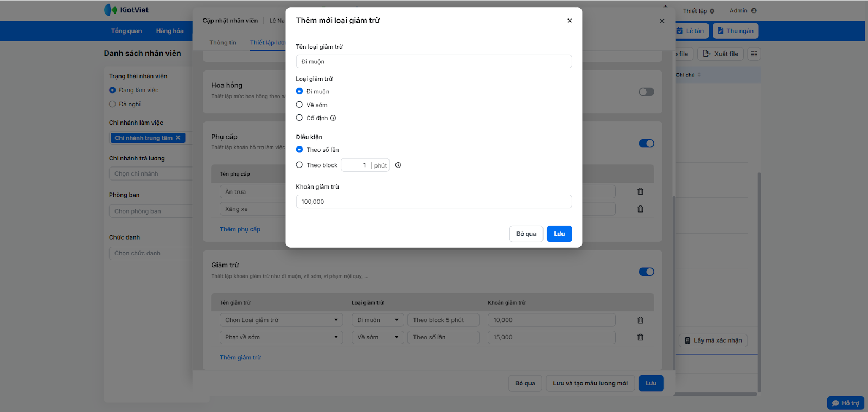Toggle the Hoa hồng switch
The width and height of the screenshot is (868, 412).
(646, 92)
